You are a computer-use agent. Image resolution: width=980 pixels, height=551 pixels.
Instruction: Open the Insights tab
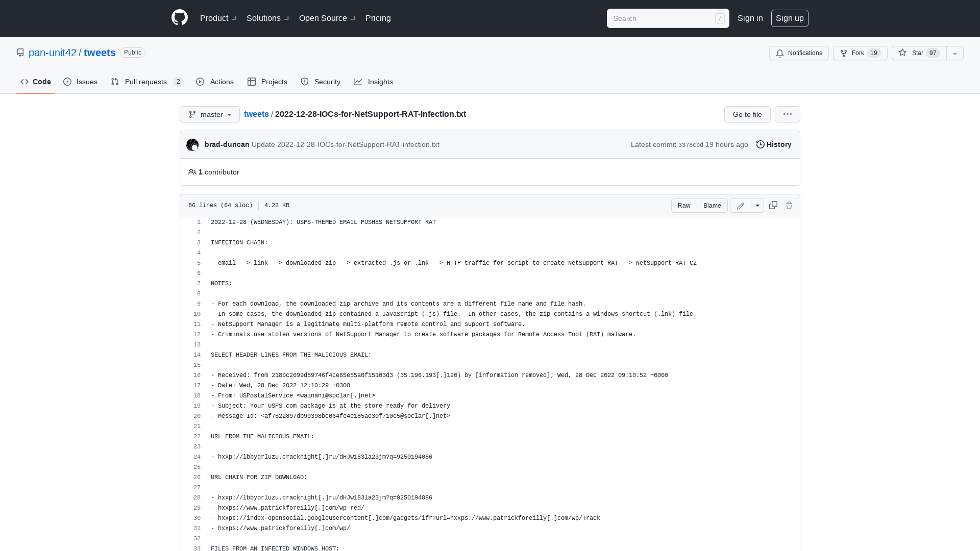(x=373, y=82)
